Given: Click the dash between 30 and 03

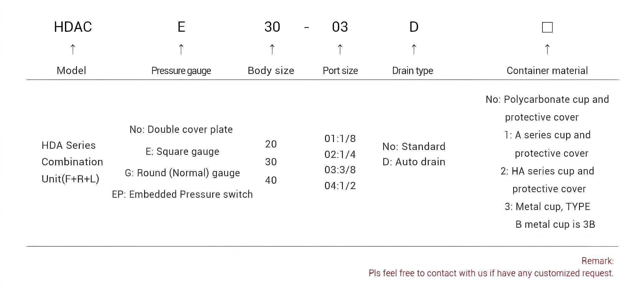Looking at the screenshot, I should (306, 28).
